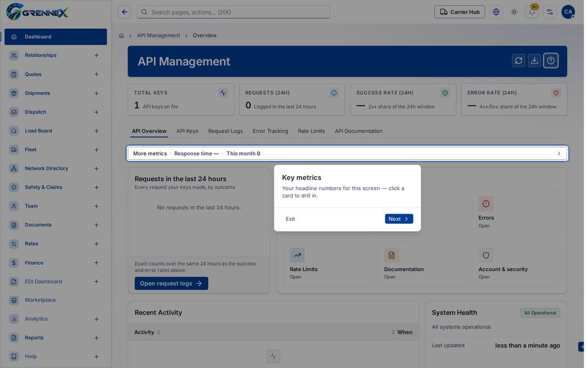Viewport: 588px width, 368px height.
Task: Click the Requests (24H) info icon
Action: pos(334,93)
